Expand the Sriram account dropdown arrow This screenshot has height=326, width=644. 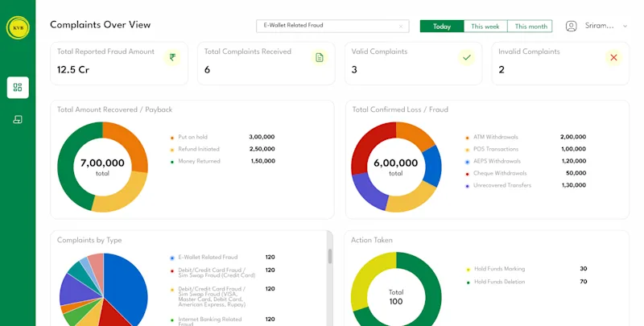pyautogui.click(x=625, y=27)
